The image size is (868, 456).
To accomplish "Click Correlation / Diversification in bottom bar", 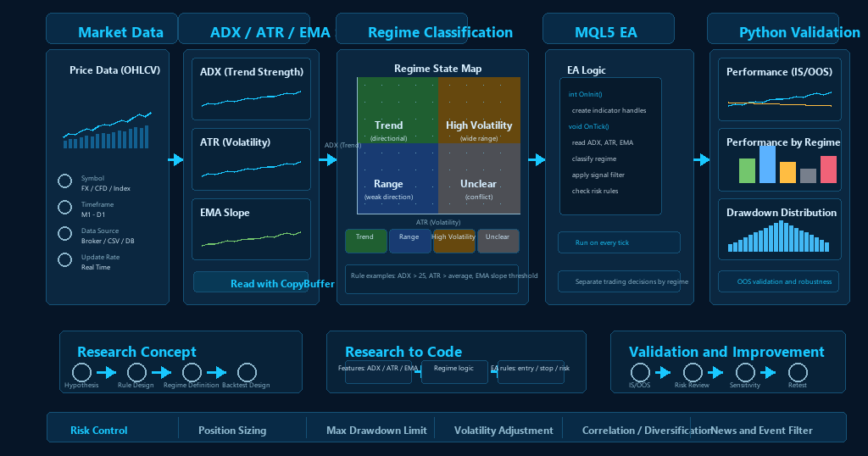I will point(647,430).
